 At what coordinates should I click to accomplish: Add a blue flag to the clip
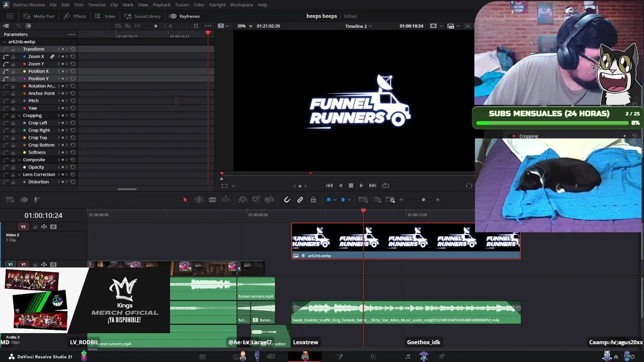click(x=329, y=200)
